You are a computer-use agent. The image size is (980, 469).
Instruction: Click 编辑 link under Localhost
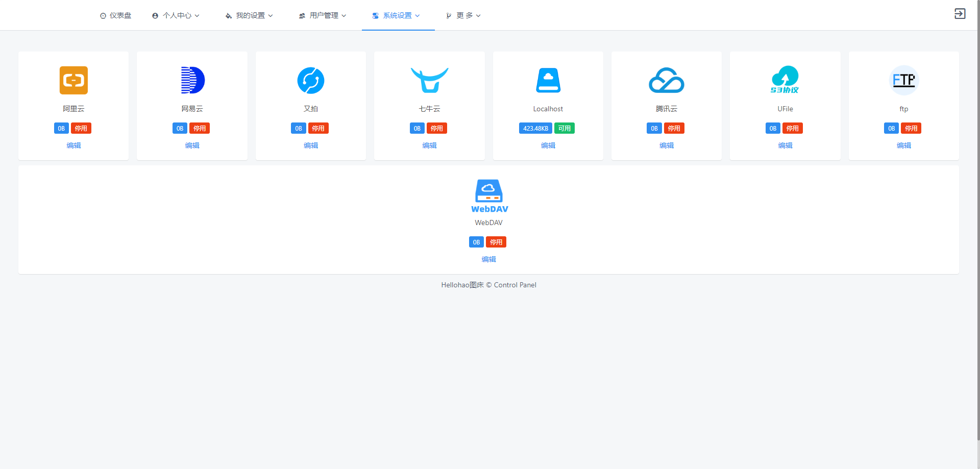[x=548, y=145]
